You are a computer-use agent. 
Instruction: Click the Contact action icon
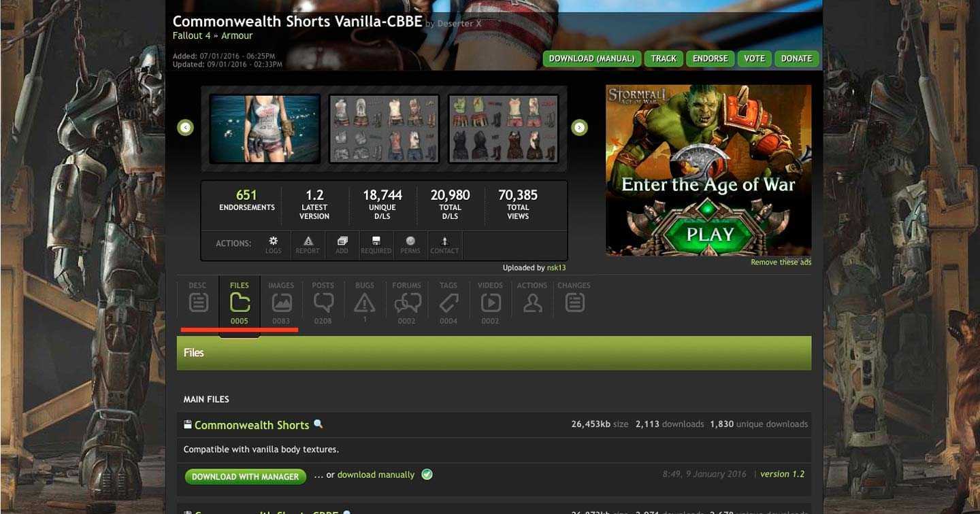tap(444, 245)
